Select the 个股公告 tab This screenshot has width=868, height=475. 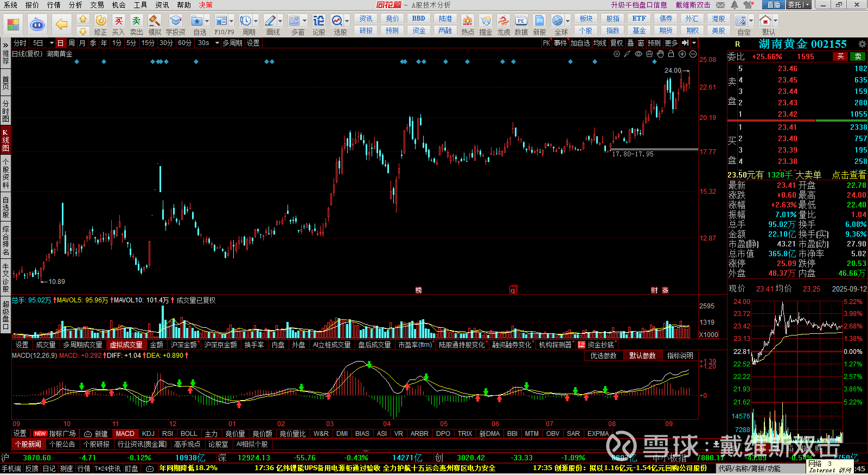click(x=62, y=444)
